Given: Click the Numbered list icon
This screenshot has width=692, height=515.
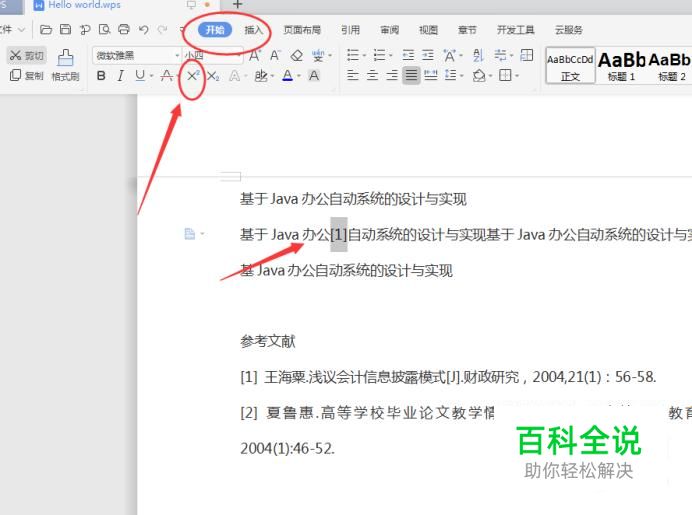Looking at the screenshot, I should (x=380, y=55).
